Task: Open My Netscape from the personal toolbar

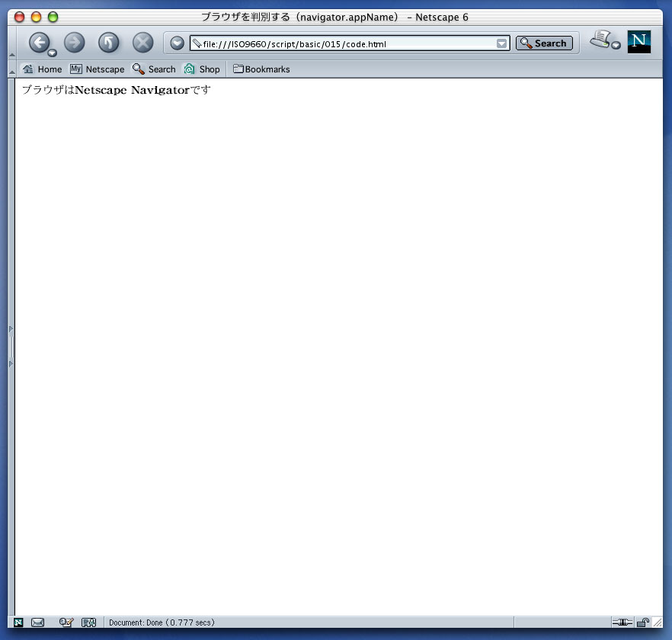Action: pos(98,69)
